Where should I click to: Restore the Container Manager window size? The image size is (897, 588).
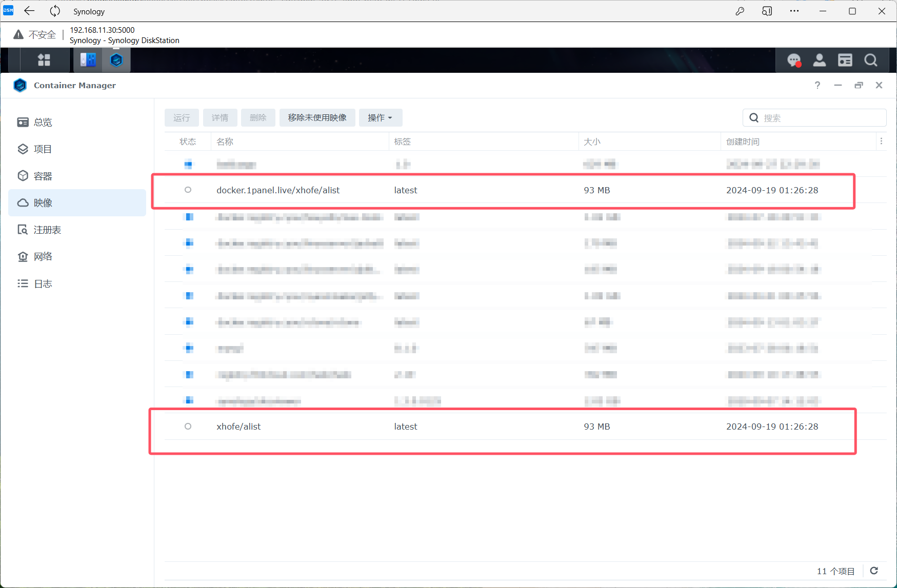click(859, 85)
